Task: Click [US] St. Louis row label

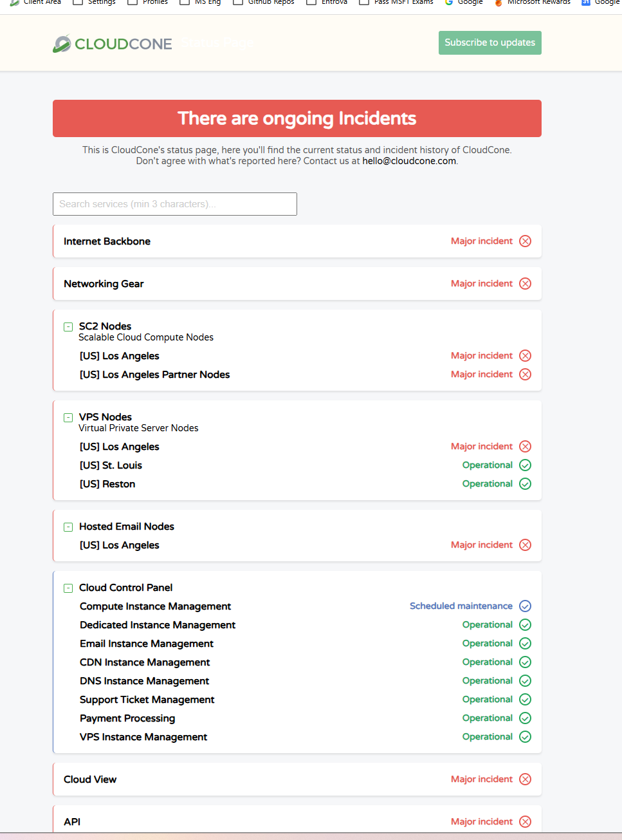Action: pos(111,465)
